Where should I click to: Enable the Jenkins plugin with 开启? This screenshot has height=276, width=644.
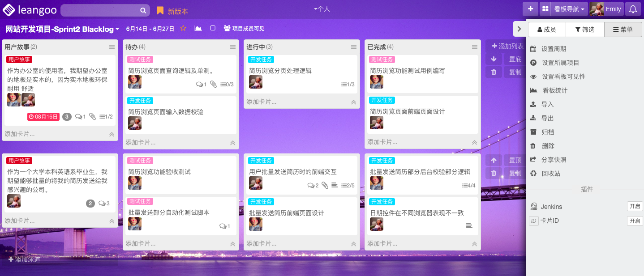tap(634, 206)
